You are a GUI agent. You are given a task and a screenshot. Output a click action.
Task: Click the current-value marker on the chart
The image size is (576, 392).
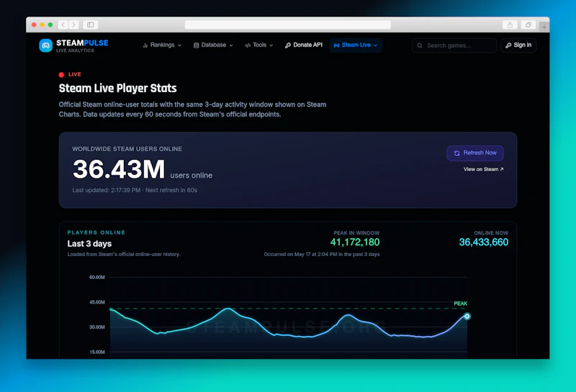[x=467, y=316]
